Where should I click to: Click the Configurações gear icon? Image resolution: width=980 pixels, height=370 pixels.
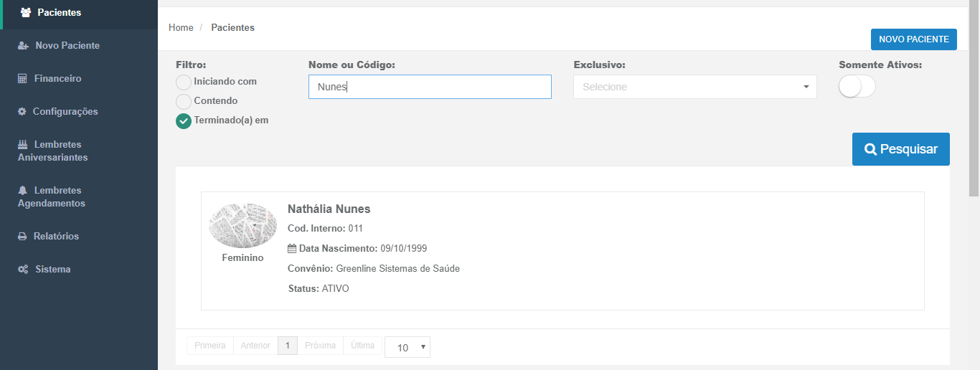(22, 112)
